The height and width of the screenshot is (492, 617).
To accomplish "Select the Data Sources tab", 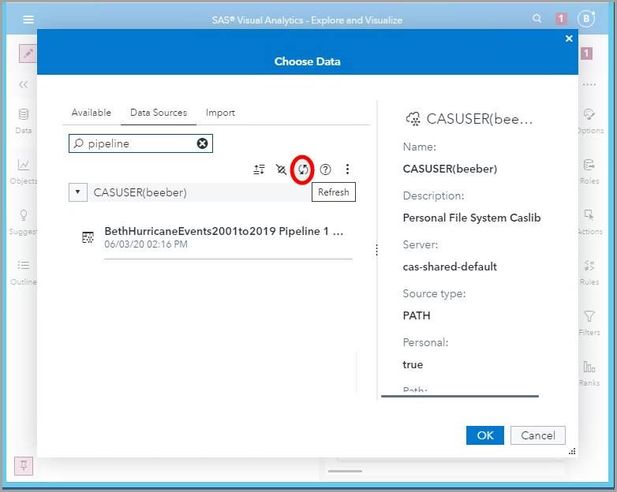I will tap(159, 113).
